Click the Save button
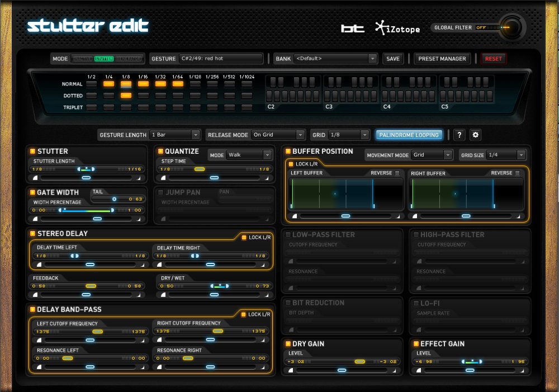The height and width of the screenshot is (392, 559). tap(393, 59)
